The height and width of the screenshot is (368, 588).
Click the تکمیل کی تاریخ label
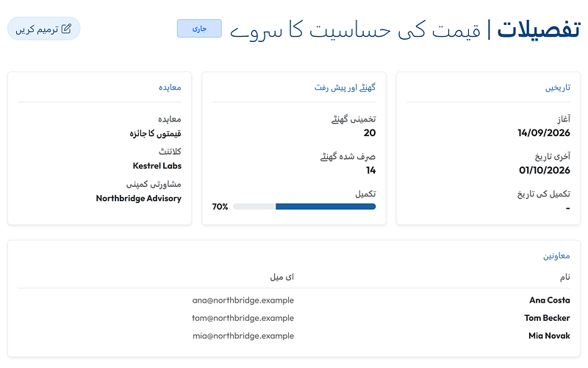coord(544,194)
